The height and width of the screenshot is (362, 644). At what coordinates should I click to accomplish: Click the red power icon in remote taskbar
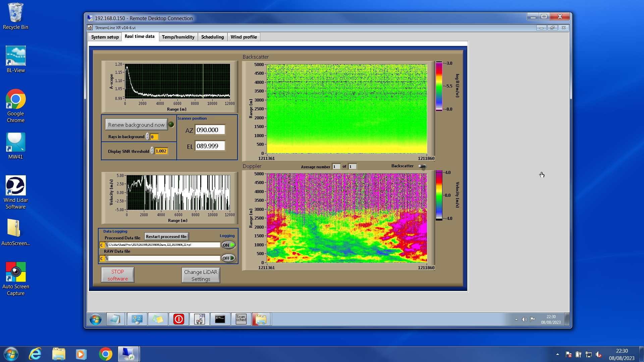click(179, 319)
